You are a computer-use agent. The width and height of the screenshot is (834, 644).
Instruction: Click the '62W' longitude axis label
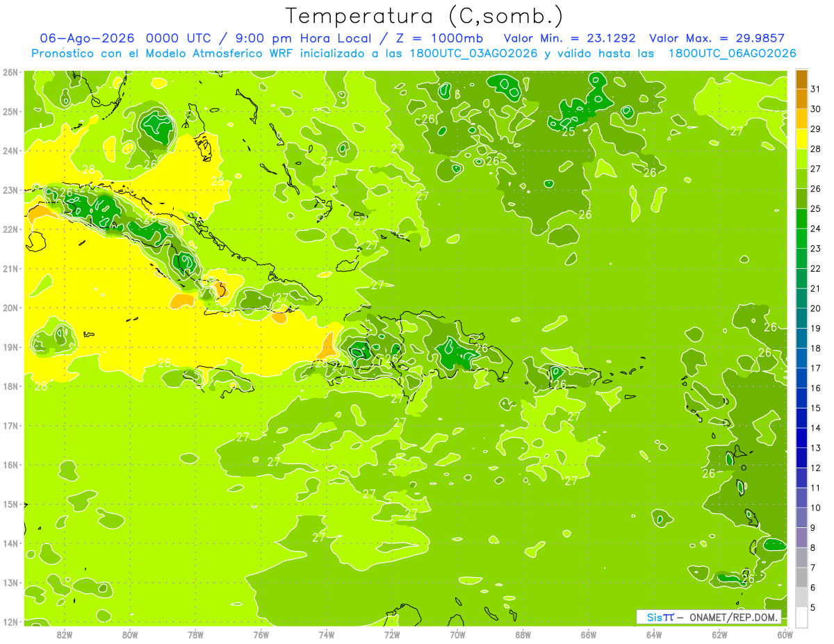(x=719, y=634)
